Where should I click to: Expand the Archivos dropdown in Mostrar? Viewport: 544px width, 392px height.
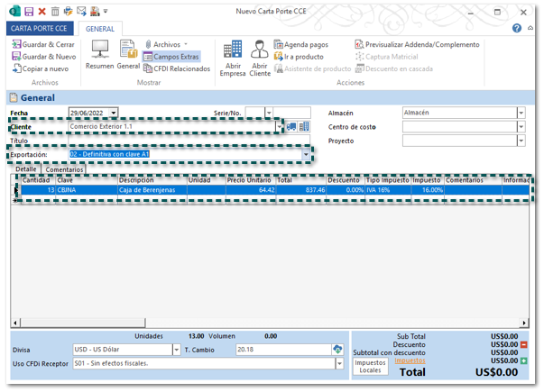[x=186, y=44]
